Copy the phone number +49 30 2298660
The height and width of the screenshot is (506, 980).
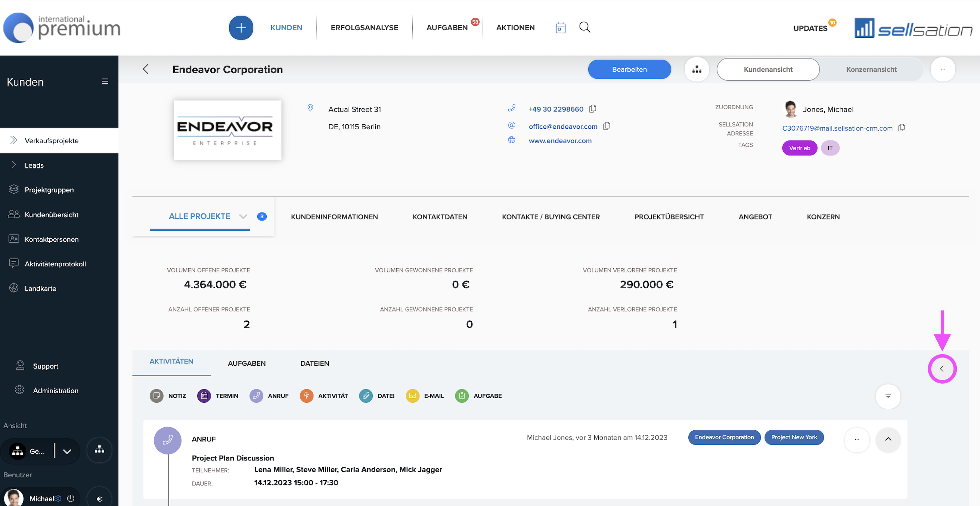click(x=592, y=109)
